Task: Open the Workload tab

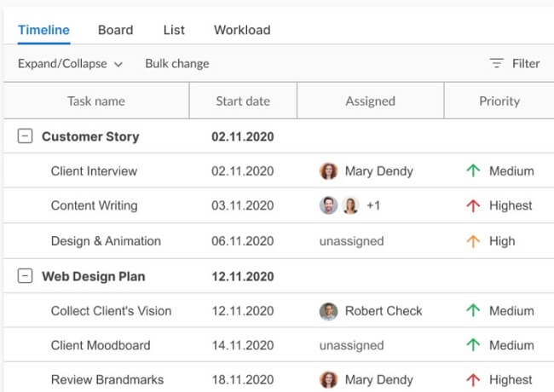Action: [242, 30]
